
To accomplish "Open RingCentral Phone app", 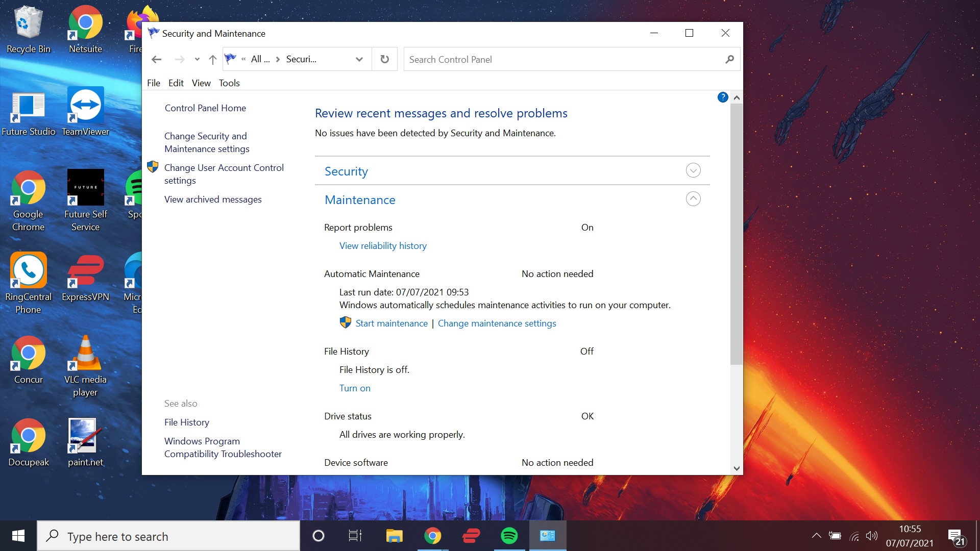I will pyautogui.click(x=29, y=282).
